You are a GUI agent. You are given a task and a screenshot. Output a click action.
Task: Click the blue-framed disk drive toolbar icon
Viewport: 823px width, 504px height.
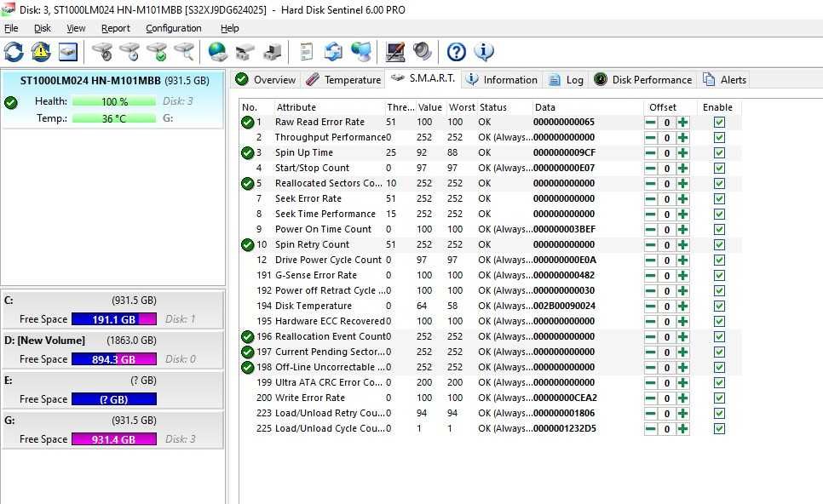point(68,52)
